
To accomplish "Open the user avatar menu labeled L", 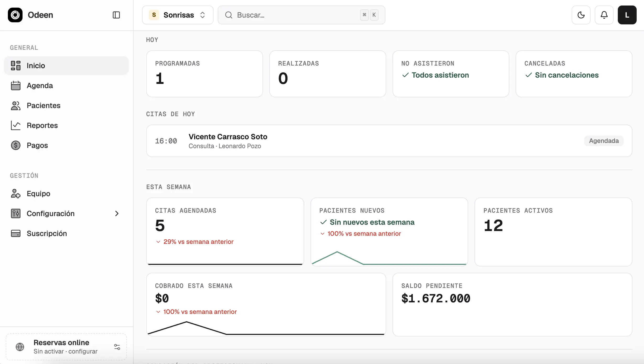I will tap(627, 15).
